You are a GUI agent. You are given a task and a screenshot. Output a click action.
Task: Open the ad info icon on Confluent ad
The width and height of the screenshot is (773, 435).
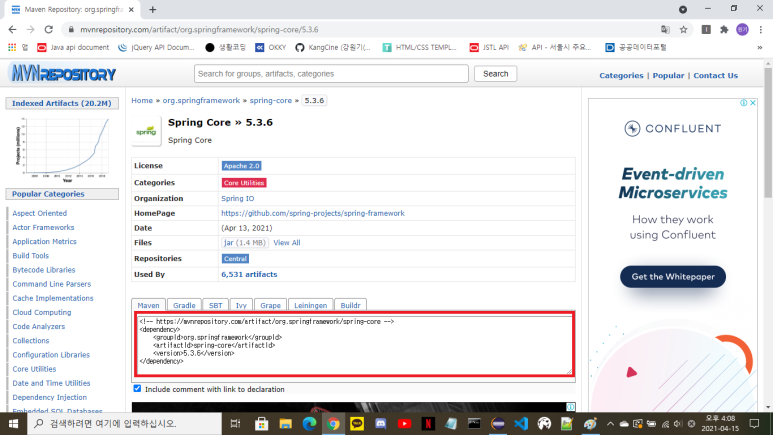pyautogui.click(x=743, y=103)
